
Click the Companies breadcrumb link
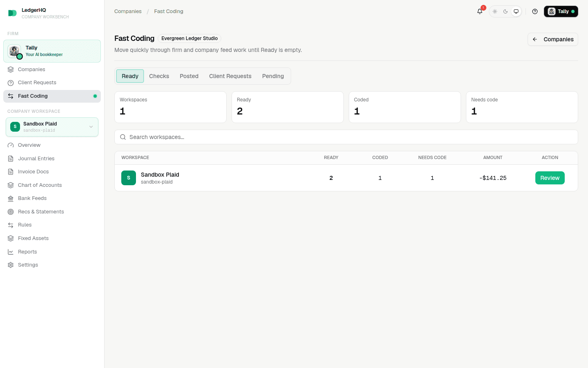click(128, 11)
